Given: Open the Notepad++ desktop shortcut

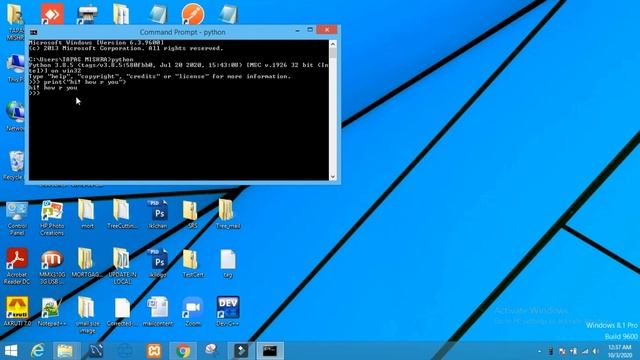Looking at the screenshot, I should pyautogui.click(x=52, y=311).
